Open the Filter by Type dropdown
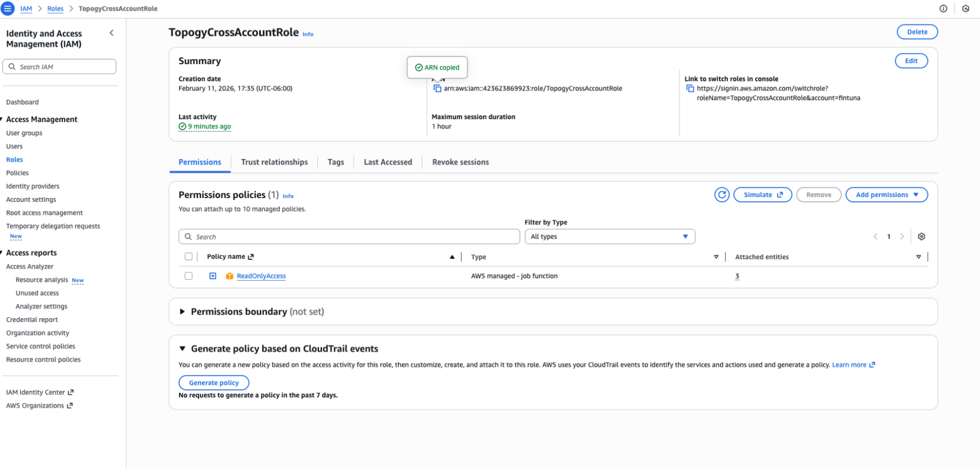This screenshot has height=469, width=980. pos(609,236)
